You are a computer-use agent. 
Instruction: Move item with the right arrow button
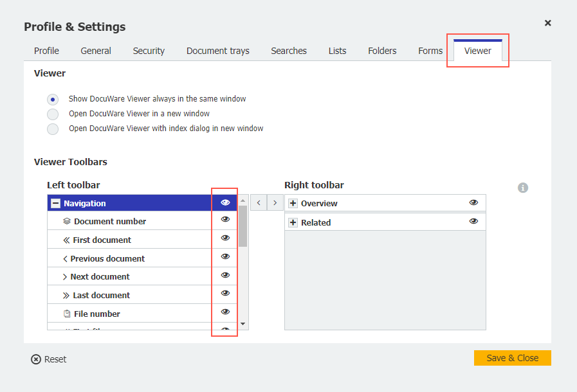pos(275,202)
